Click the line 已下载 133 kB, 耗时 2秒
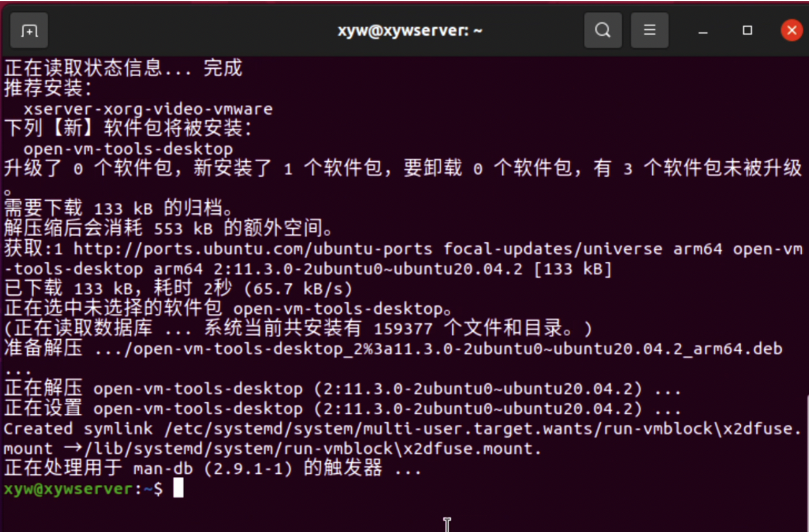 pos(179,288)
